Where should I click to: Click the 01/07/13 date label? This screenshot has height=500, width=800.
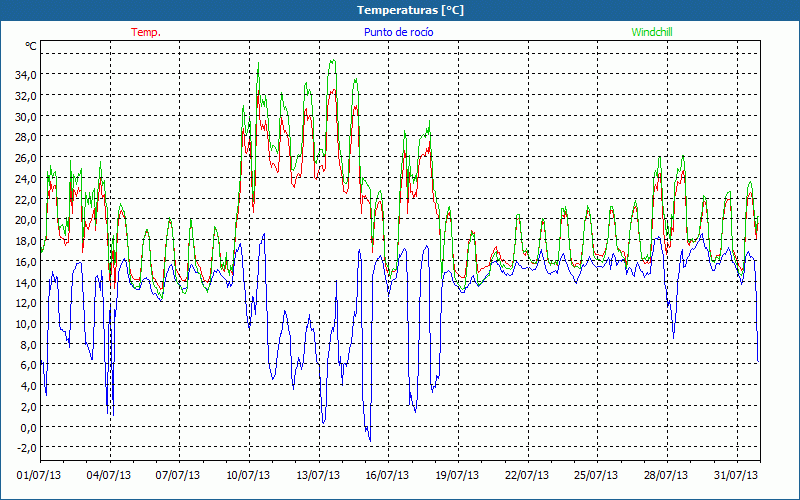tap(39, 476)
